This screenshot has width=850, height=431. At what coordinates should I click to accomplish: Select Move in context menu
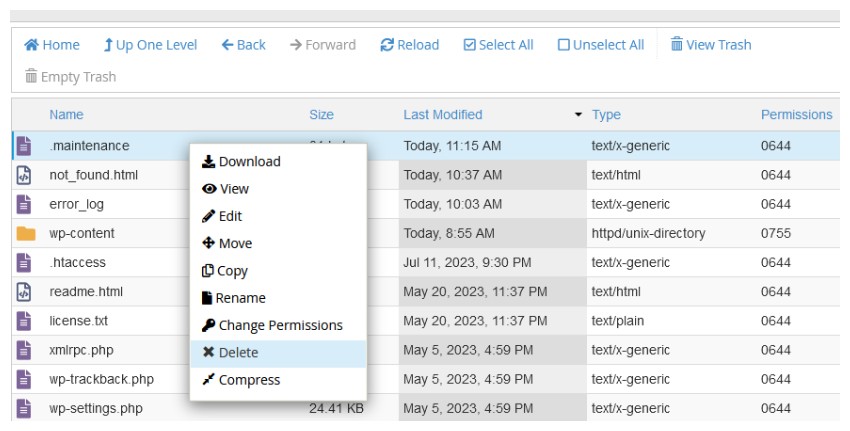[227, 244]
